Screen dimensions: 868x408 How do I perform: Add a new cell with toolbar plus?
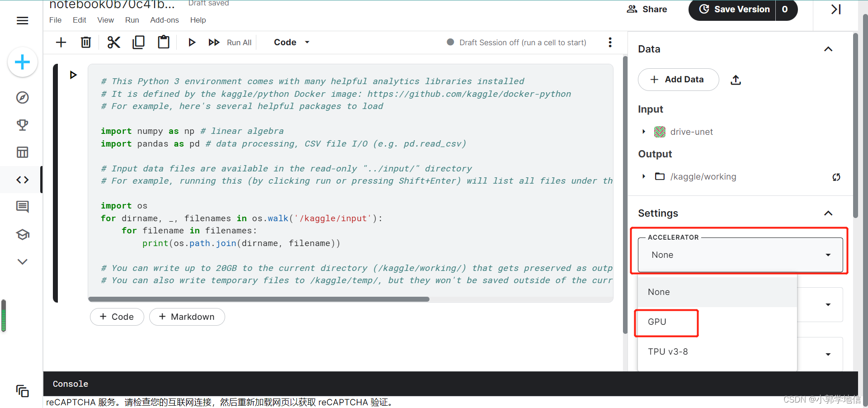[61, 42]
